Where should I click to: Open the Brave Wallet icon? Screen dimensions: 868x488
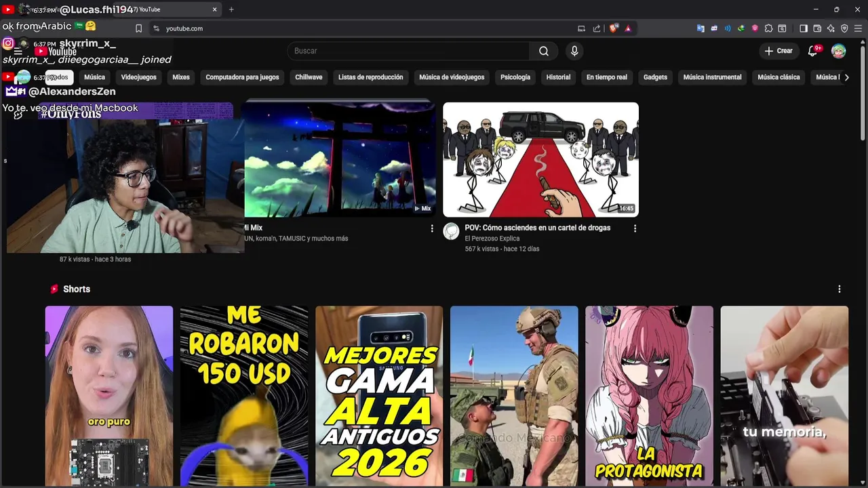point(817,28)
